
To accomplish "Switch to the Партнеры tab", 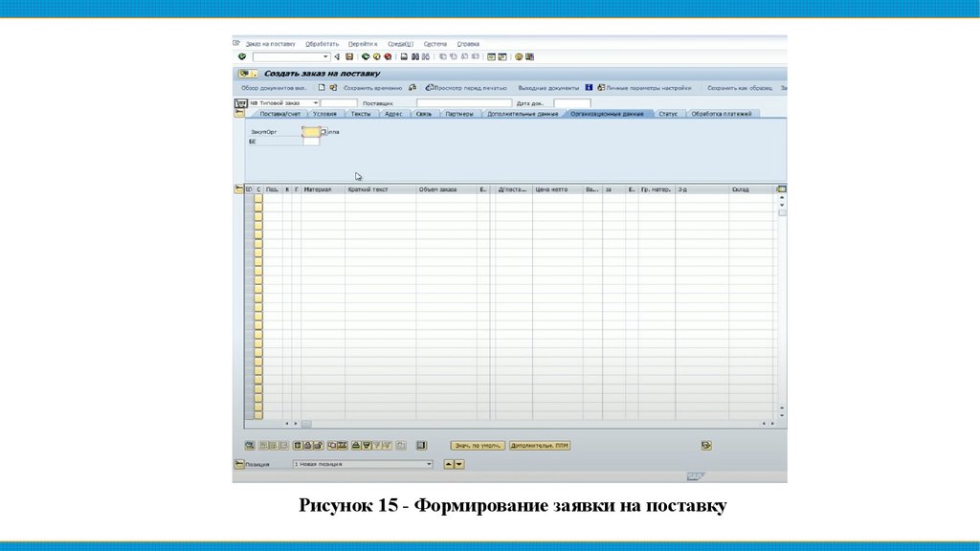I will (459, 114).
